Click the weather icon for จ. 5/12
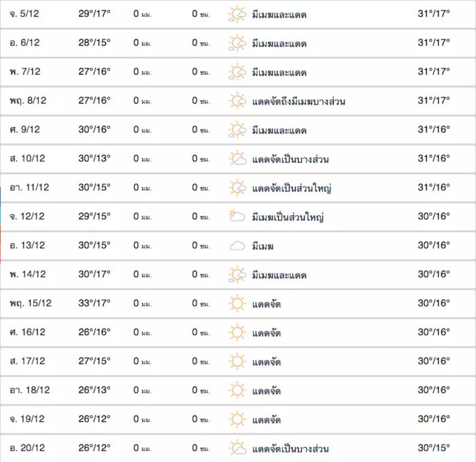476x462 pixels. click(237, 14)
